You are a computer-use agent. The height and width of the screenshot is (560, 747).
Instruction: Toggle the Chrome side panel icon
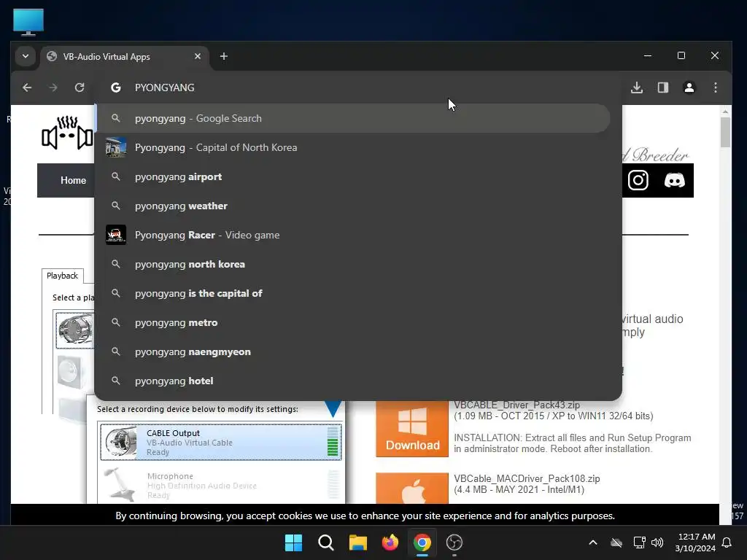click(663, 87)
